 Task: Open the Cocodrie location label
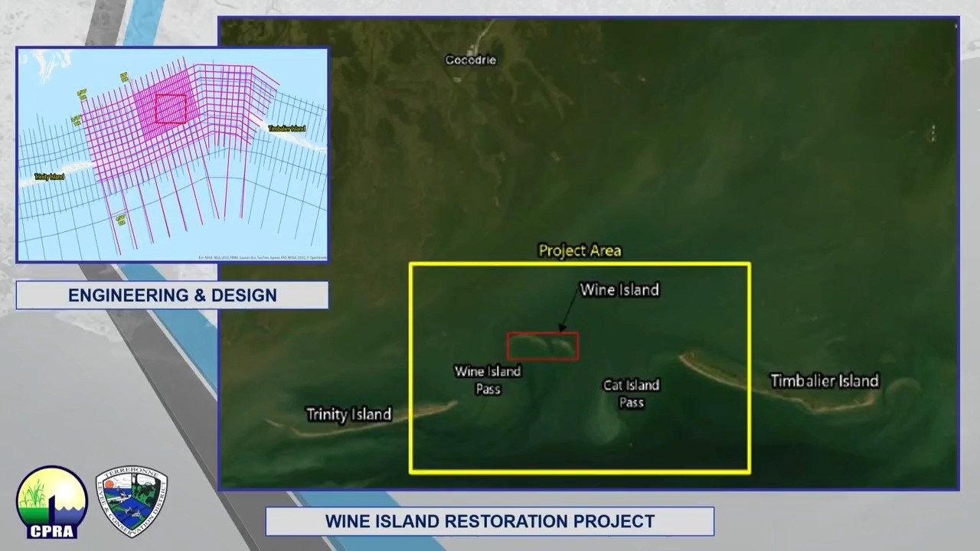pyautogui.click(x=469, y=59)
